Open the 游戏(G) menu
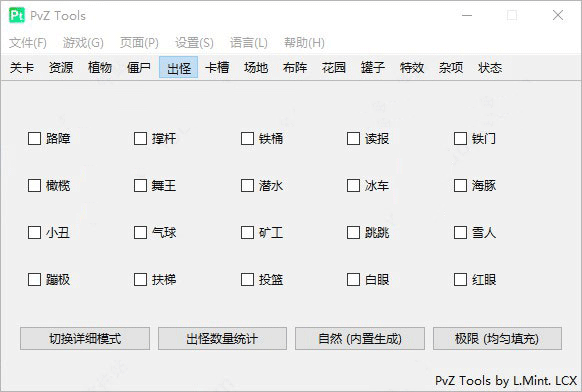The height and width of the screenshot is (392, 582). pyautogui.click(x=83, y=43)
